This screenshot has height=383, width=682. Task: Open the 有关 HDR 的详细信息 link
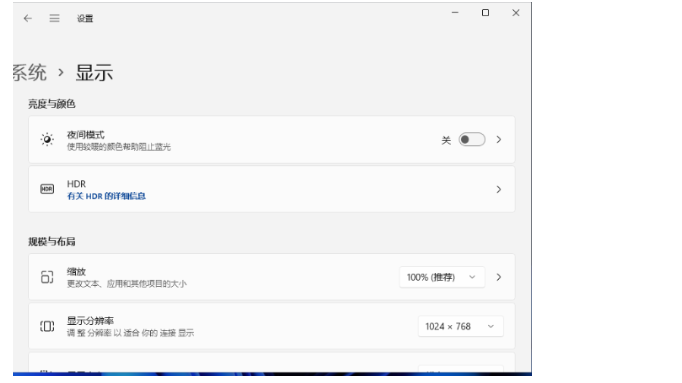(106, 196)
